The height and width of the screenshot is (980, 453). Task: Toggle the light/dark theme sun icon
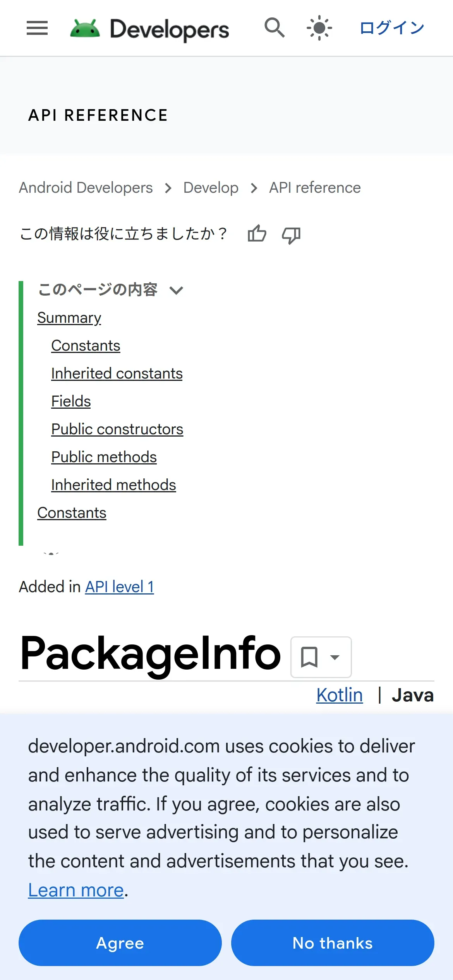319,28
